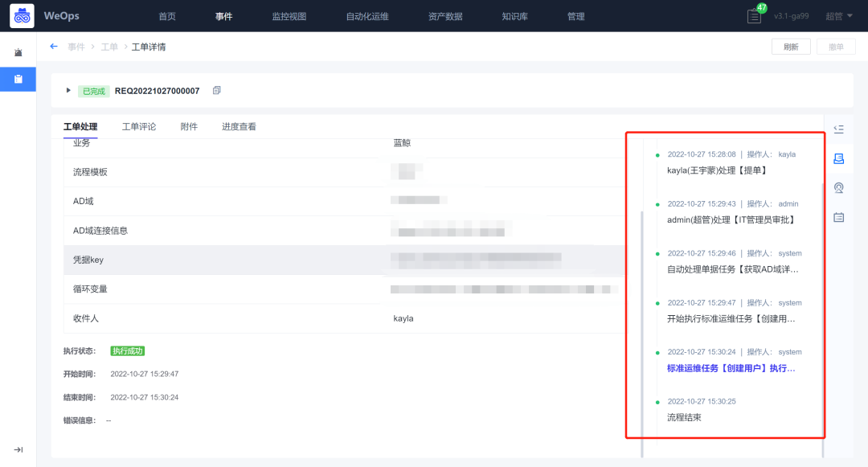Collapse the sidebar with bottom-left arrow
The image size is (868, 467).
pos(18,449)
